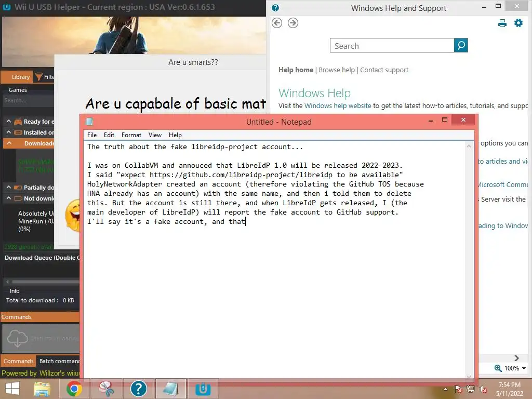This screenshot has width=532, height=399.
Task: Open Contact support link
Action: pos(384,70)
